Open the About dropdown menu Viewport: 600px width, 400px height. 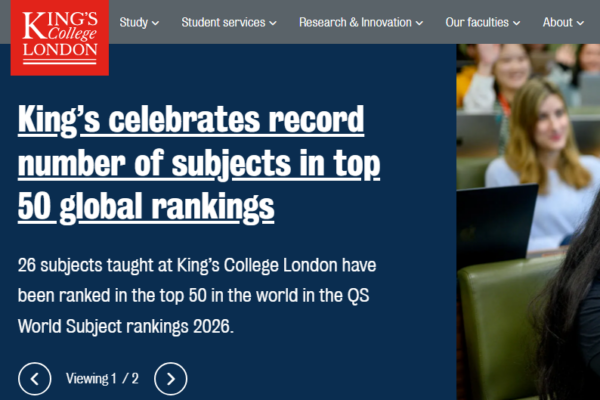coord(563,23)
